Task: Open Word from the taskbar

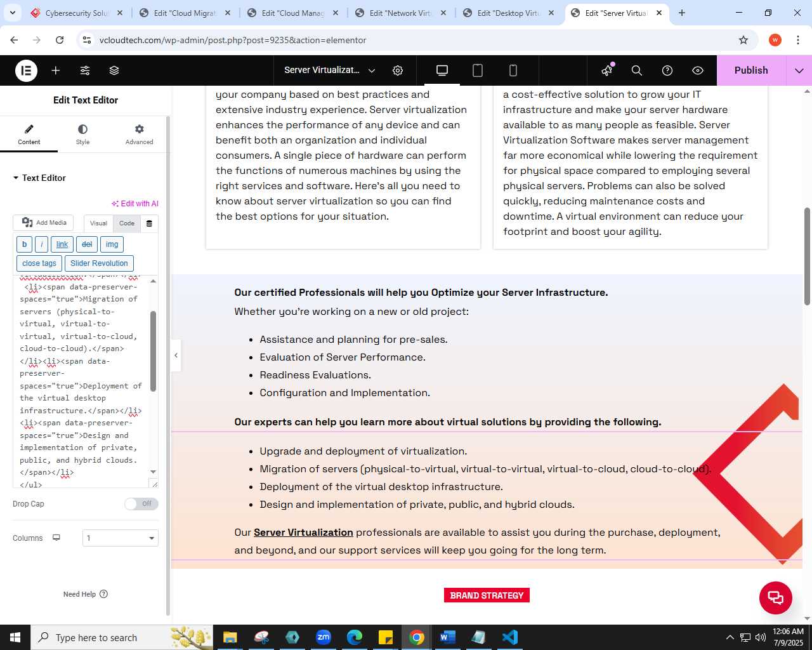Action: 447,637
